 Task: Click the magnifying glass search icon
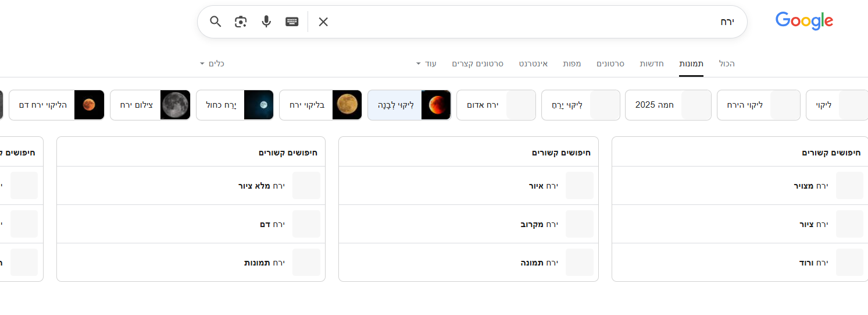pyautogui.click(x=216, y=22)
